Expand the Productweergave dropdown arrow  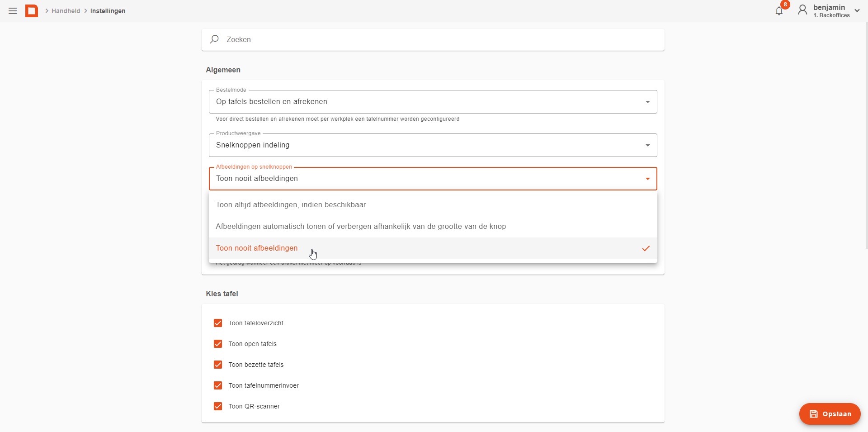(648, 145)
